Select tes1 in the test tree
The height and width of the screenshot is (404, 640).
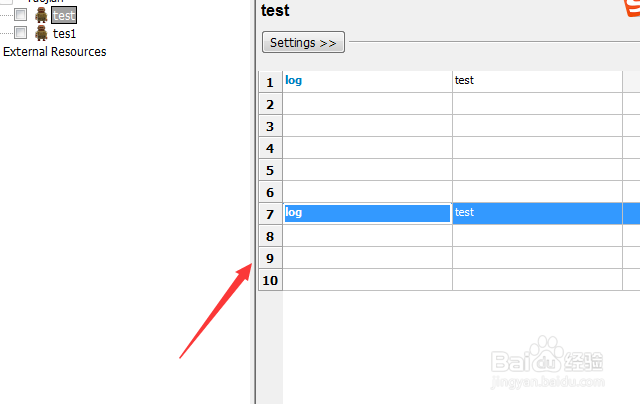(64, 33)
